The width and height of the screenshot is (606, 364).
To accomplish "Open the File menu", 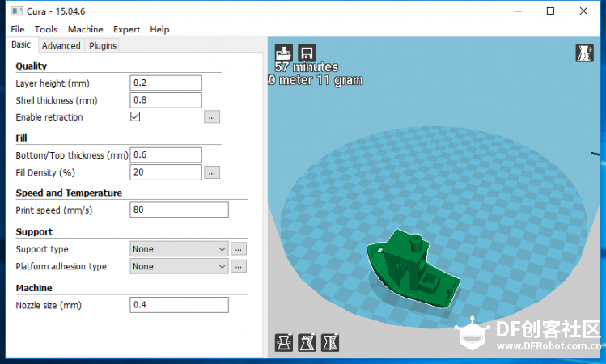I will coord(17,29).
